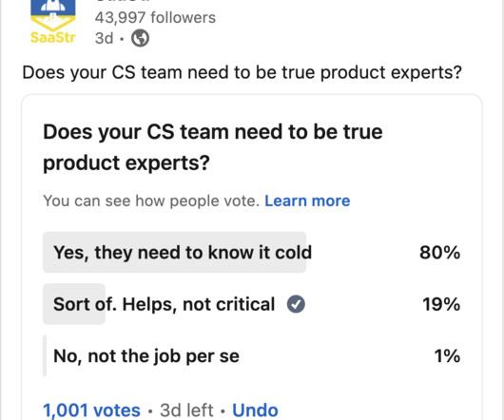This screenshot has width=504, height=420.
Task: Select the No, not the job per se option
Action: 252,355
